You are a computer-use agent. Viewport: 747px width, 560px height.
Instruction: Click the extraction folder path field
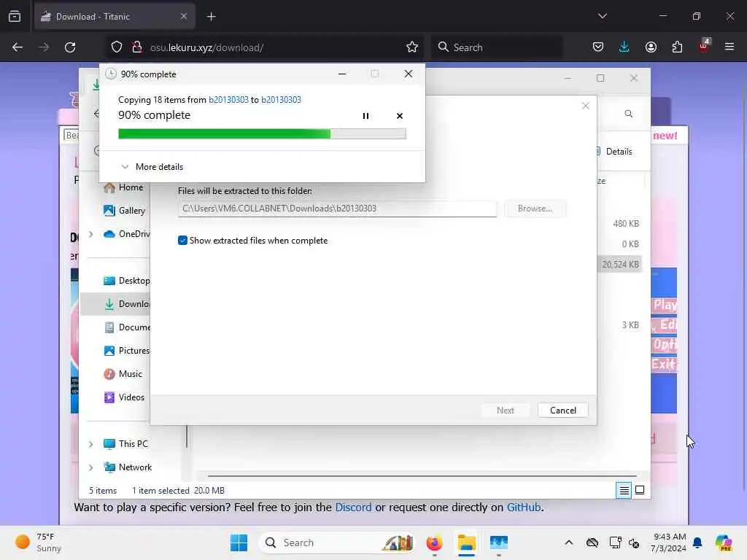(337, 209)
